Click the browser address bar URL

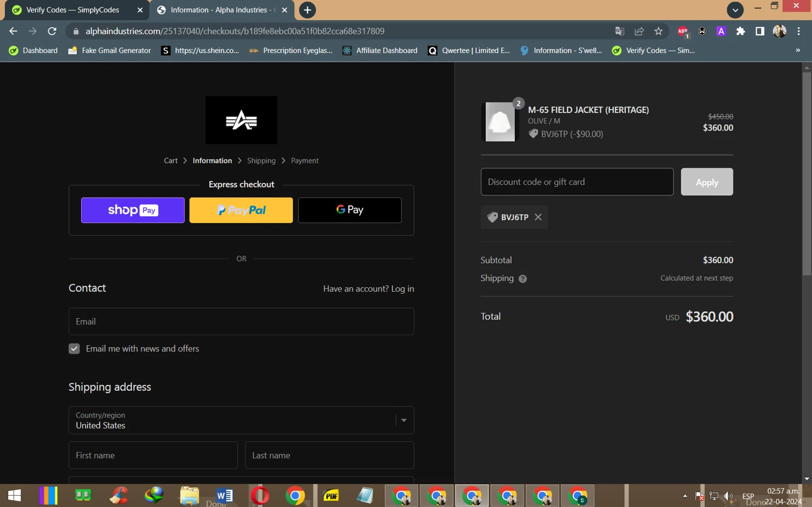pyautogui.click(x=235, y=31)
